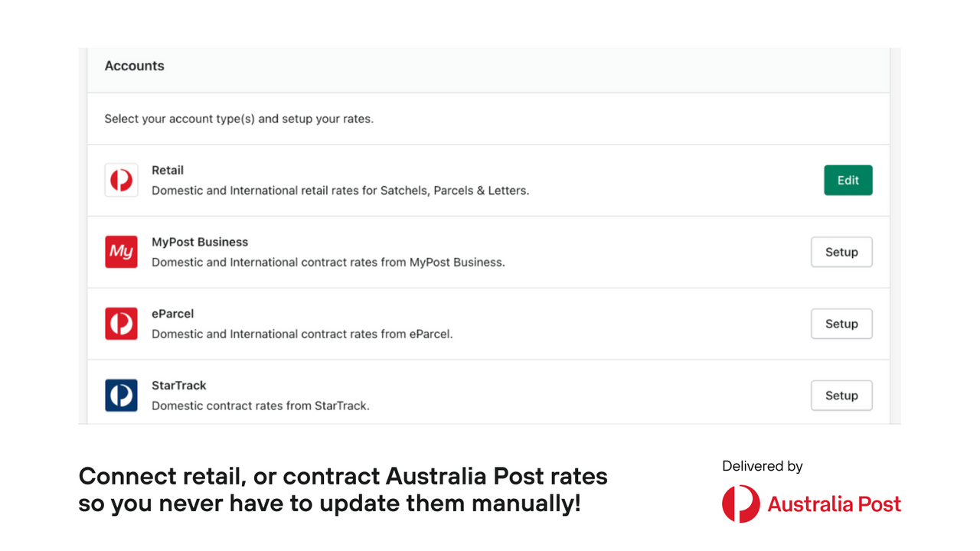Click the Australia Post logo under "Delivered by"

point(811,504)
